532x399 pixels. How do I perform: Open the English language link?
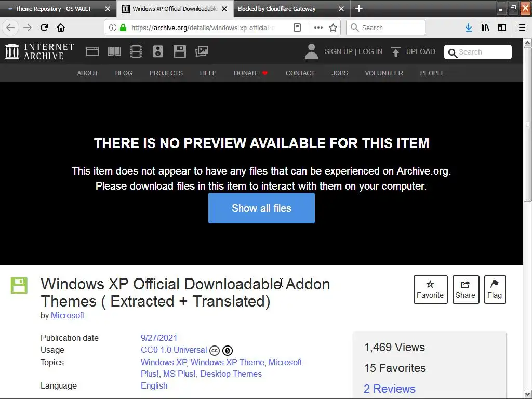[x=154, y=386]
